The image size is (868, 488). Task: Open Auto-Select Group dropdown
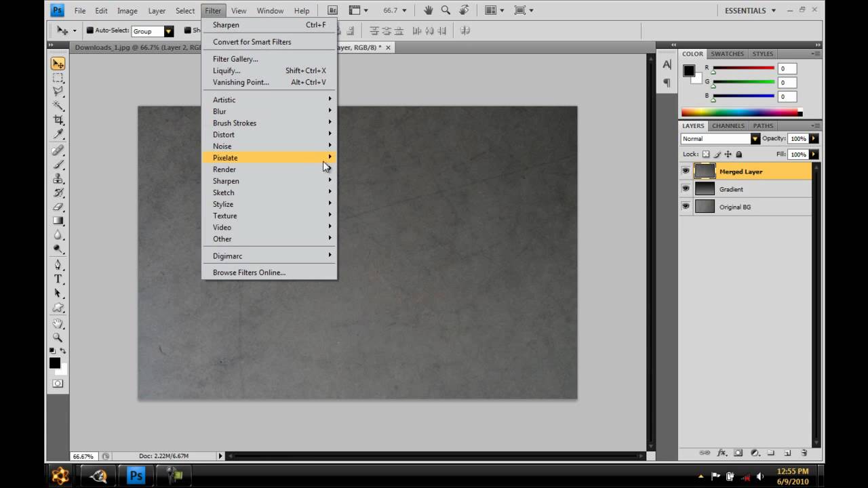pyautogui.click(x=153, y=31)
